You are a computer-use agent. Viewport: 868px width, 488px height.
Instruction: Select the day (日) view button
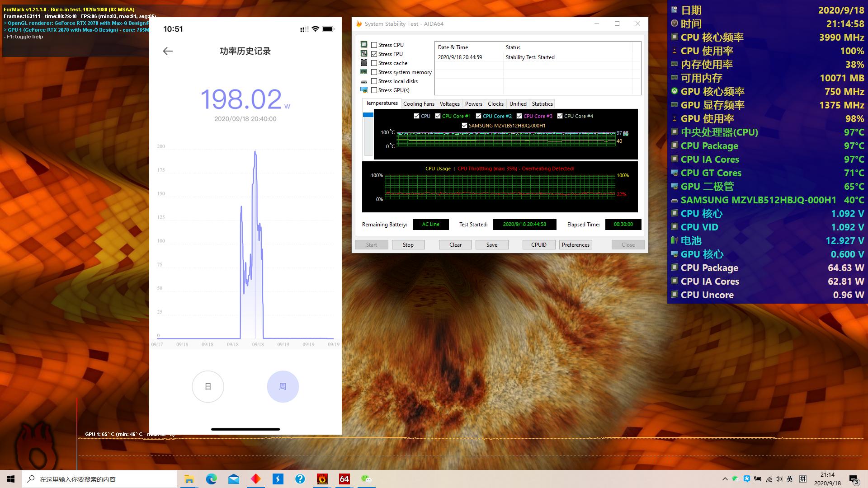[208, 386]
